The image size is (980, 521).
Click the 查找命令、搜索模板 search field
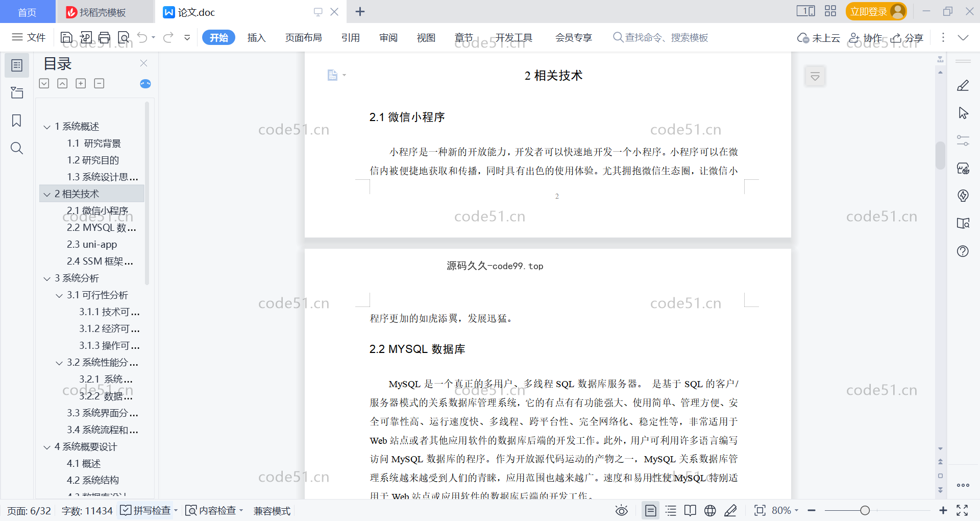(x=660, y=37)
